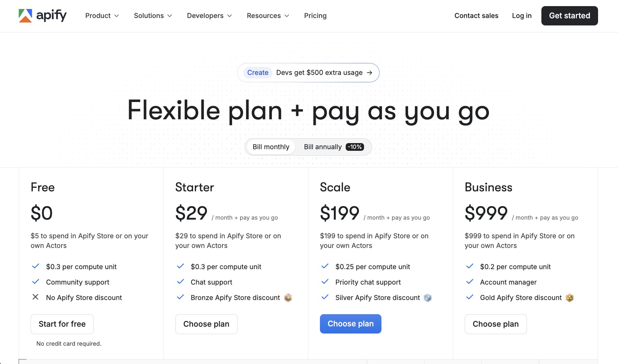Click the -10% discount badge
Screen dimensions: 618x364
(x=355, y=147)
